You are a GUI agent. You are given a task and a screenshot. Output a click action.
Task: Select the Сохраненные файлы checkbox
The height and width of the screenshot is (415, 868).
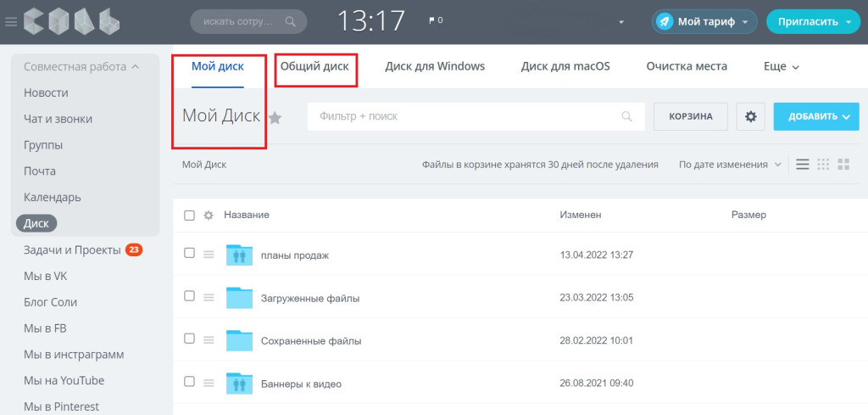[x=189, y=339]
